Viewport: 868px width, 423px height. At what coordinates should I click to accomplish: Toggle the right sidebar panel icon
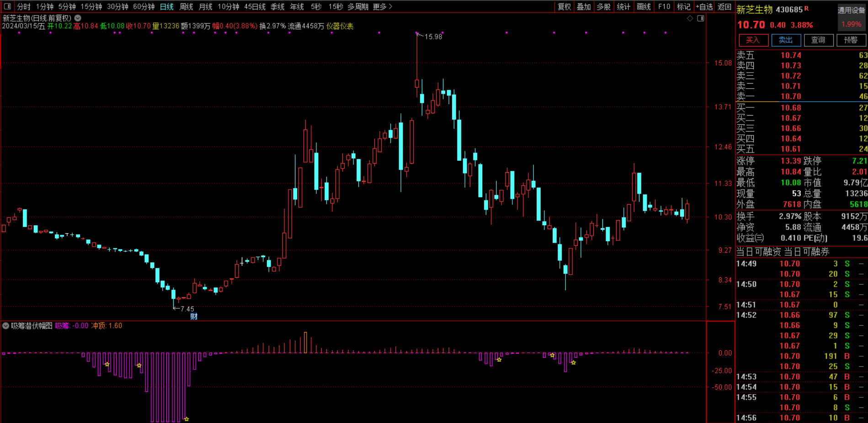click(x=700, y=18)
